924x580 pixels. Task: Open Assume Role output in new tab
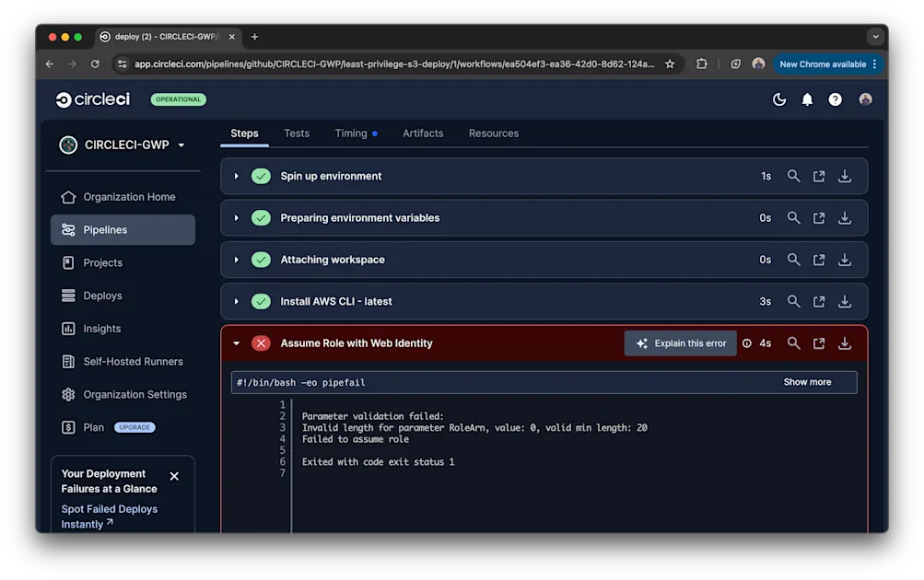pyautogui.click(x=819, y=343)
